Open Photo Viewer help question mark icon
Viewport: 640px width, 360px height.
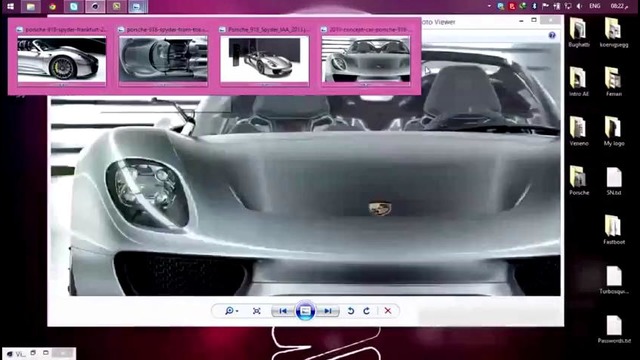pyautogui.click(x=552, y=36)
